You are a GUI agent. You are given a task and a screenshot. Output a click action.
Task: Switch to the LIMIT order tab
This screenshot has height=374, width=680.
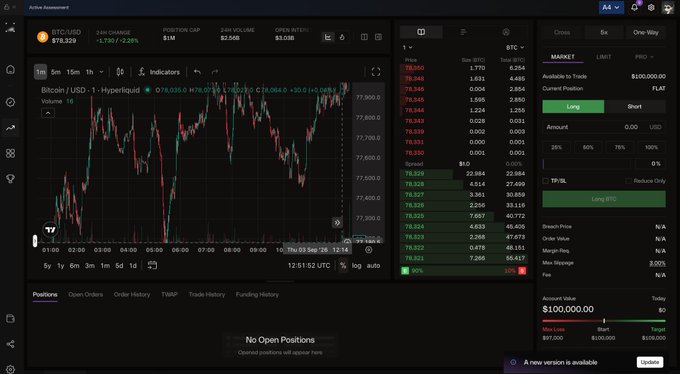click(x=604, y=57)
